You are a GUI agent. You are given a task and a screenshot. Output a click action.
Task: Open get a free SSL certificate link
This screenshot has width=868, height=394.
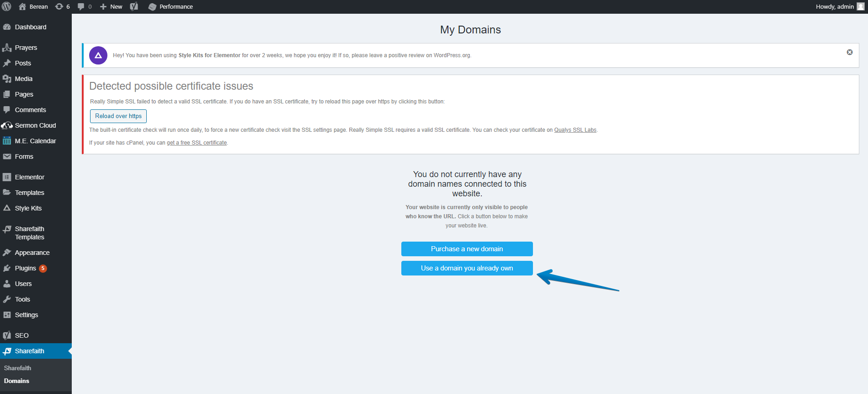[x=197, y=143]
